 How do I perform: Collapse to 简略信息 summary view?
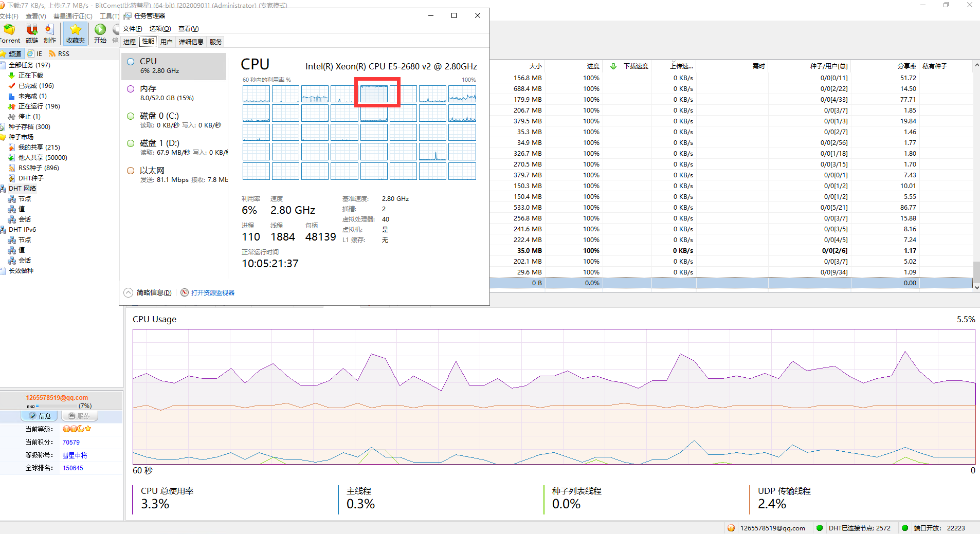[x=148, y=292]
